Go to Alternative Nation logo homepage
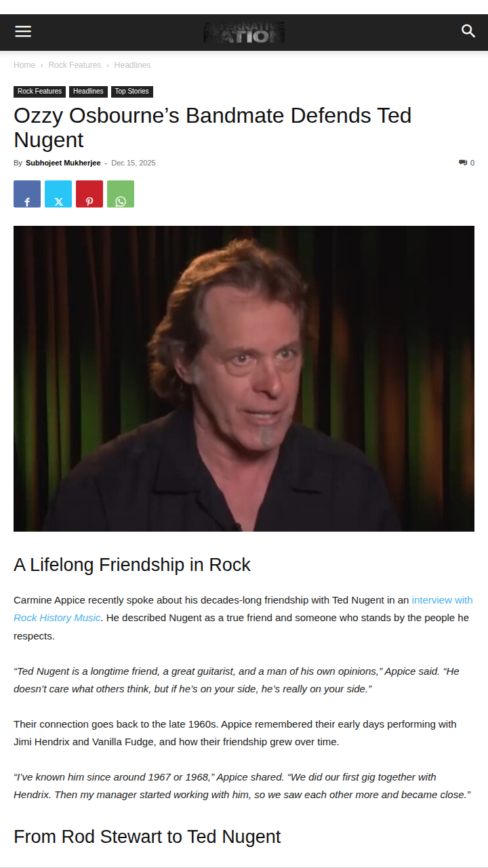This screenshot has height=868, width=488. point(244,32)
